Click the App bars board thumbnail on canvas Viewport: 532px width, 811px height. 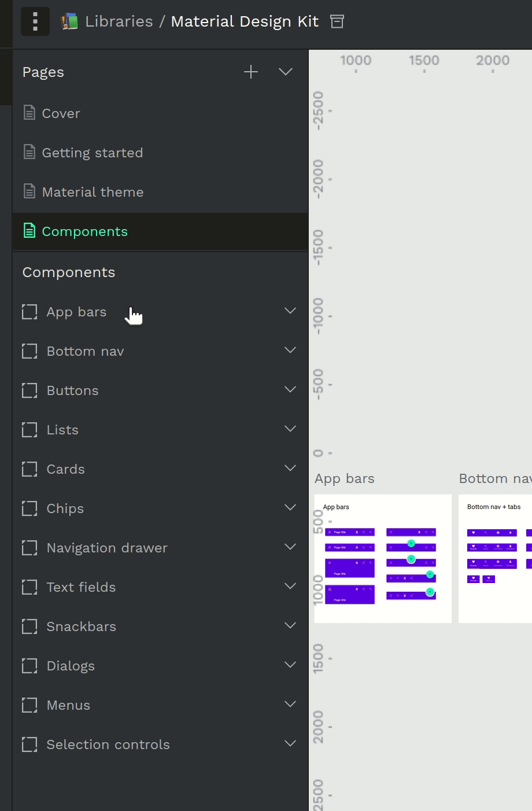click(383, 559)
